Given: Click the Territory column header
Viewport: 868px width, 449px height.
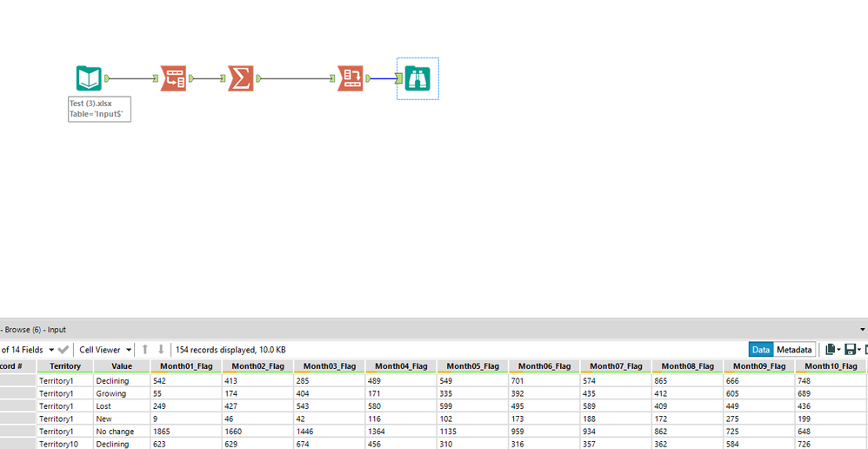Looking at the screenshot, I should [64, 366].
